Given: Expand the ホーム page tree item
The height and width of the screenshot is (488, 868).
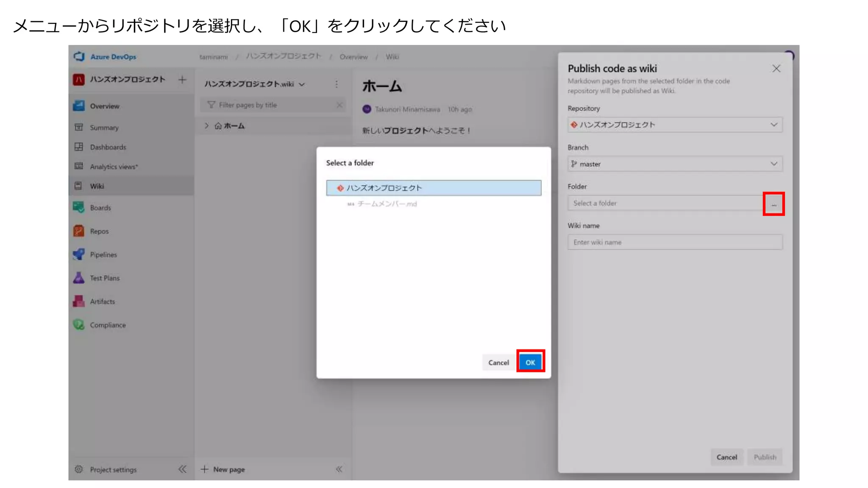Looking at the screenshot, I should pyautogui.click(x=207, y=126).
